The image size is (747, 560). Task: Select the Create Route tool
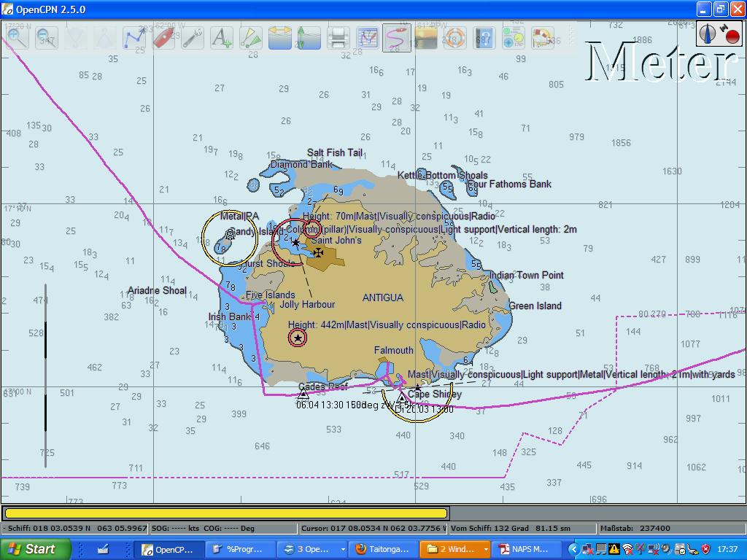point(134,38)
